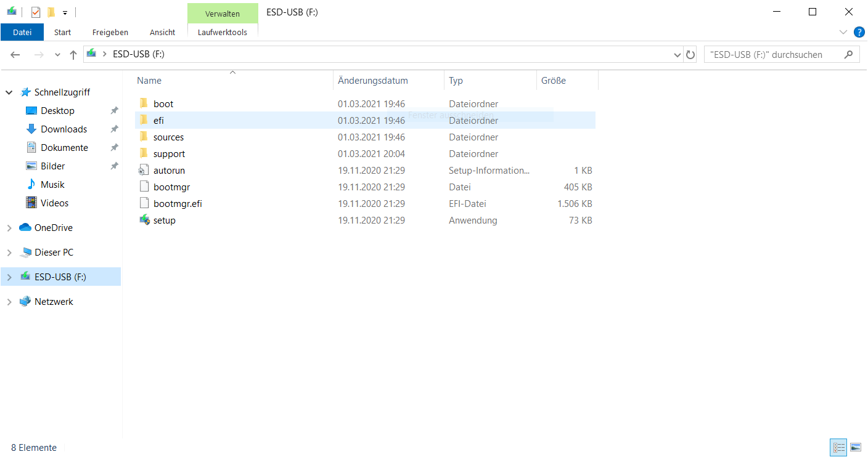Click the 405 KB size cell
Image resolution: width=868 pixels, height=457 pixels.
click(x=578, y=187)
